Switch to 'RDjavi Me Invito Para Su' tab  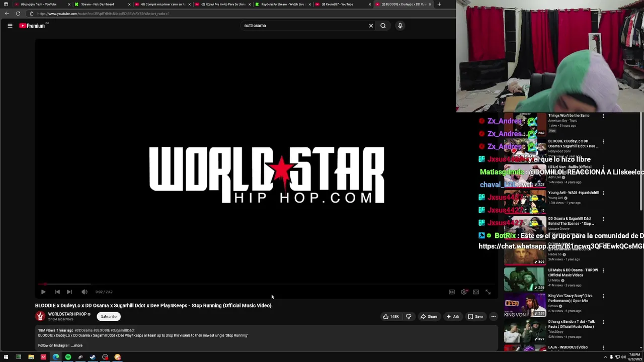pyautogui.click(x=222, y=4)
